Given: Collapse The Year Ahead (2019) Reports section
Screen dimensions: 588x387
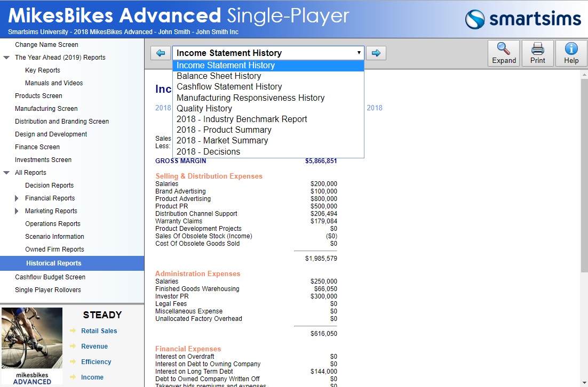Looking at the screenshot, I should (6, 58).
